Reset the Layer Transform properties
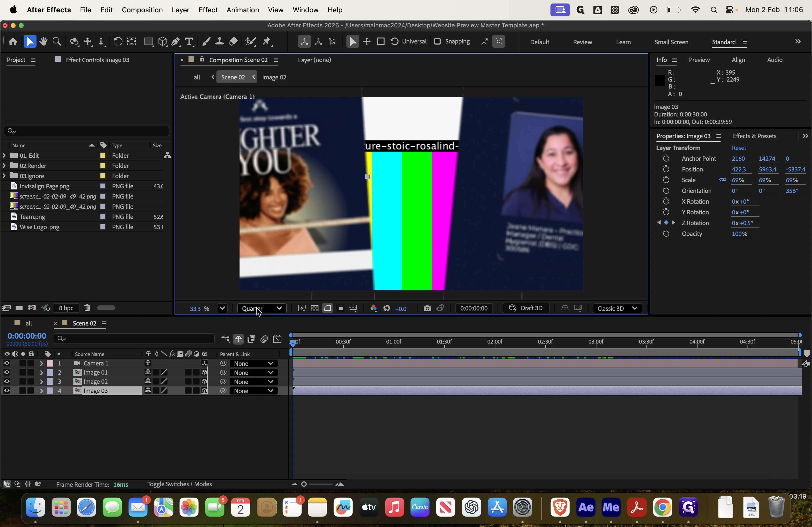The width and height of the screenshot is (812, 527). point(739,148)
